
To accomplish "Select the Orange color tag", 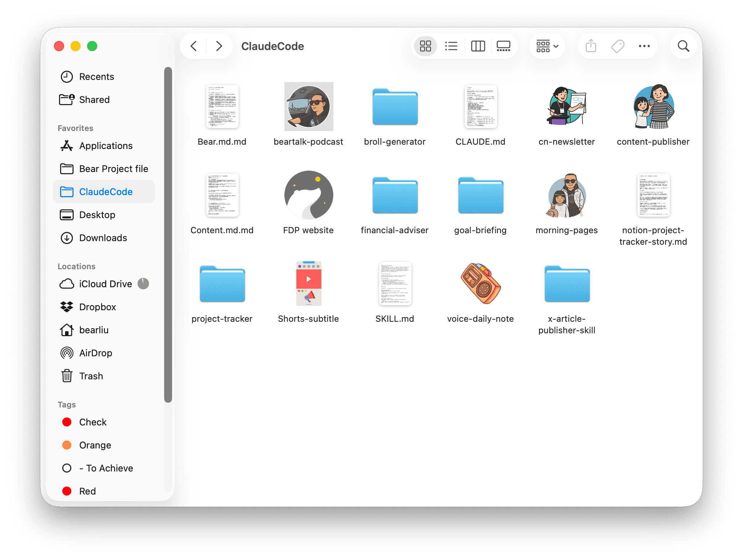I will (x=95, y=445).
